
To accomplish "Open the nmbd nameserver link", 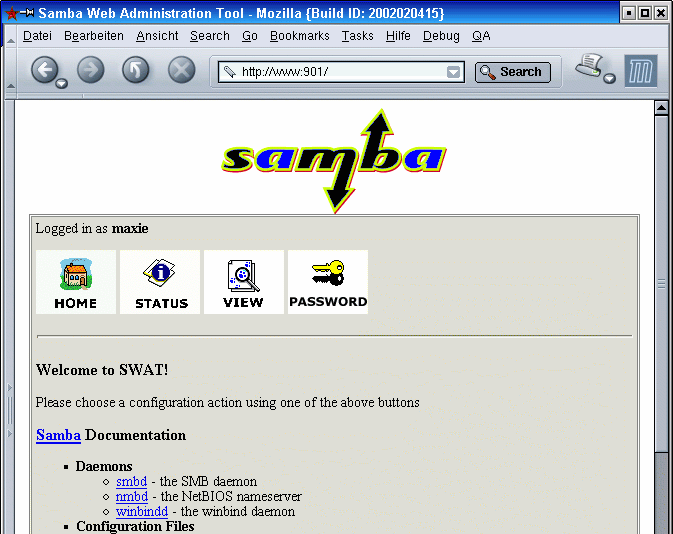I will coord(132,497).
